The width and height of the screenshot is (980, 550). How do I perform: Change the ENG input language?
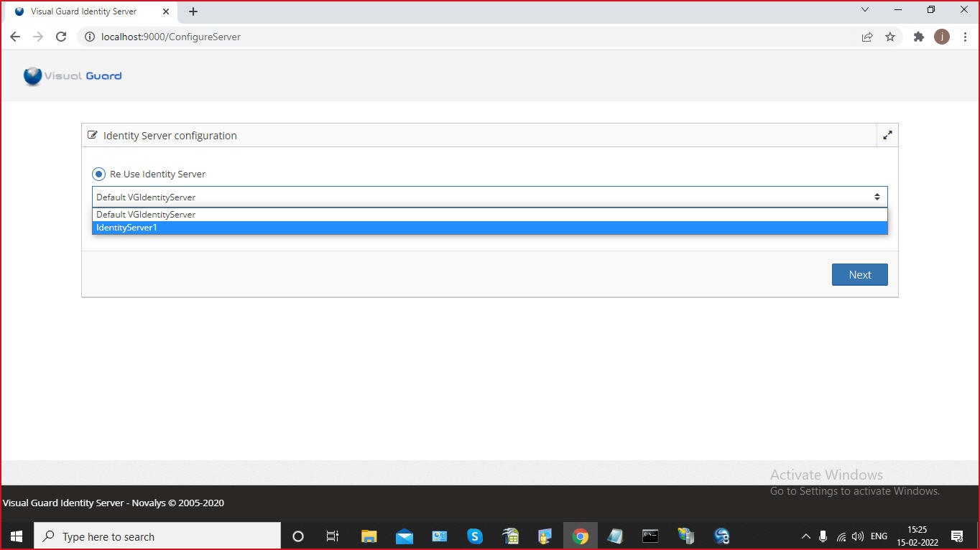tap(879, 536)
